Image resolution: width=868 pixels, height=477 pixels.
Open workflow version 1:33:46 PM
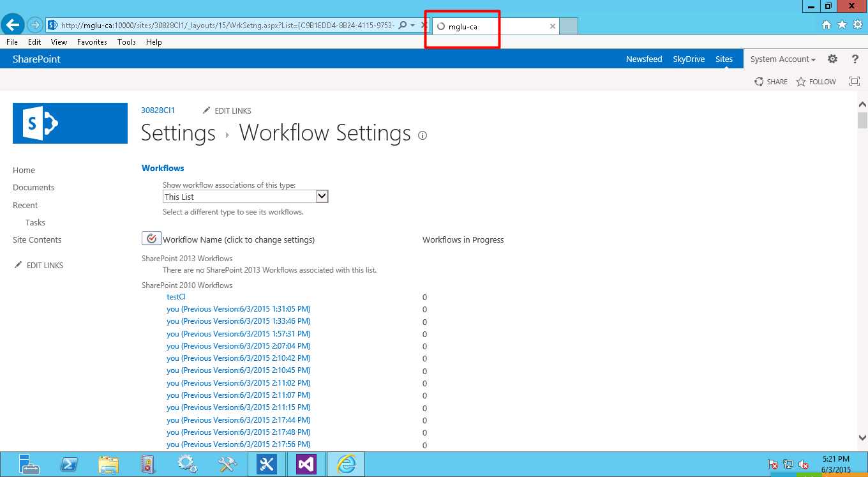(239, 321)
